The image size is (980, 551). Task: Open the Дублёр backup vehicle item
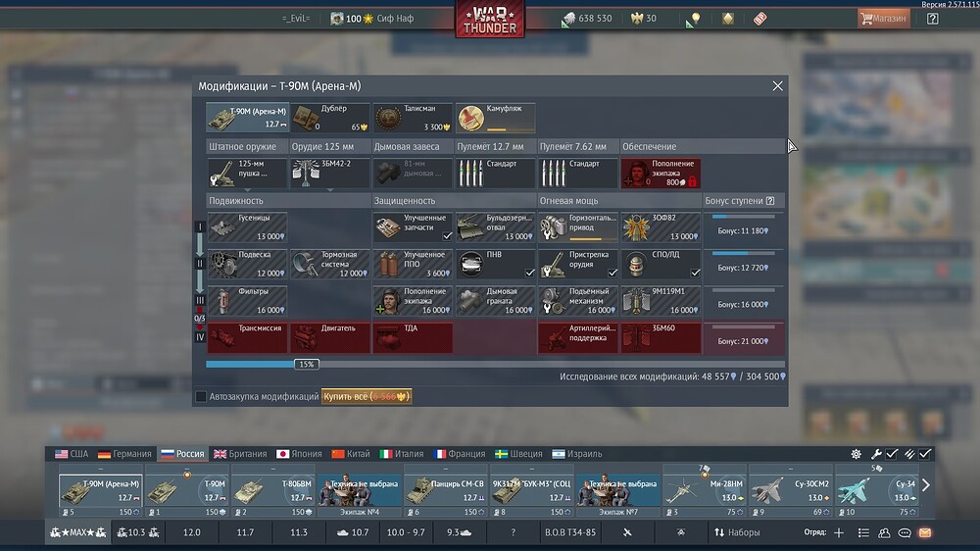tap(330, 118)
